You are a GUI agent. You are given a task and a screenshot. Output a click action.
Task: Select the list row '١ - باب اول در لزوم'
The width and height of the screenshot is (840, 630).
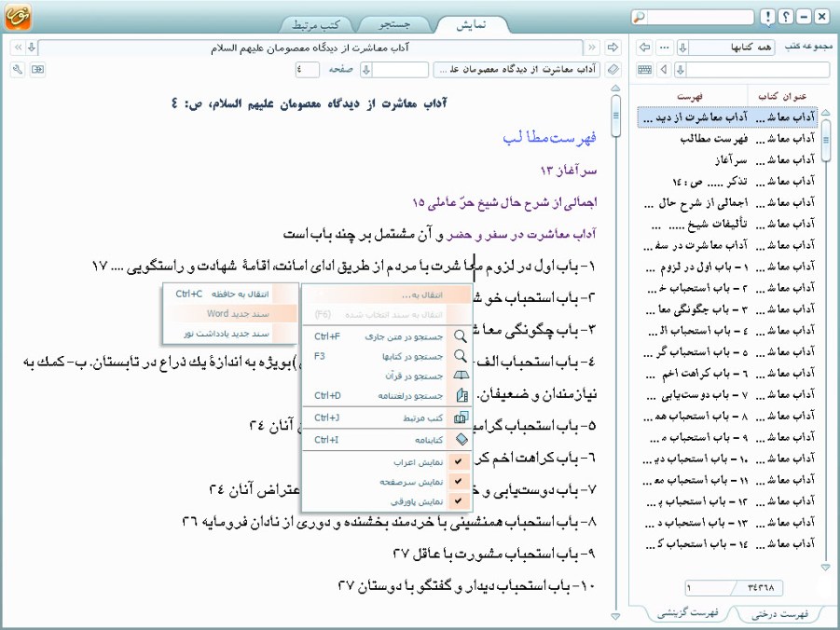pyautogui.click(x=727, y=267)
